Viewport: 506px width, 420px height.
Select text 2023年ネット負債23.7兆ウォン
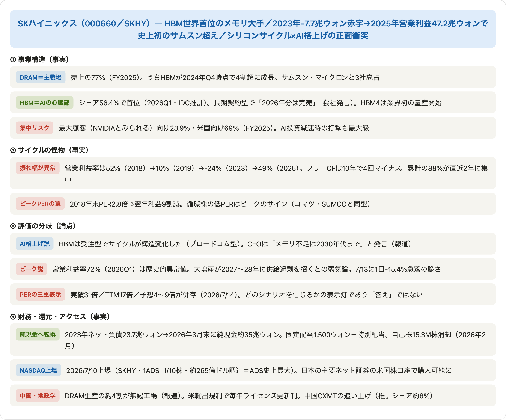pos(114,334)
